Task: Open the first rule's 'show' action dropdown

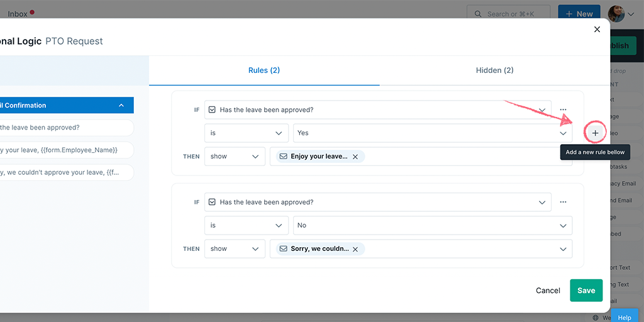Action: (x=235, y=156)
